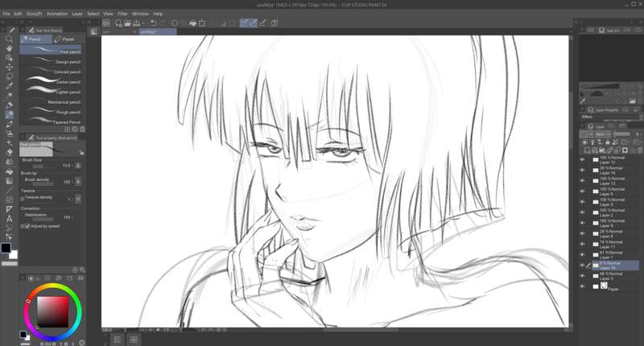644x346 pixels.
Task: Hide Layer 11 using its eye icon
Action: (582, 244)
